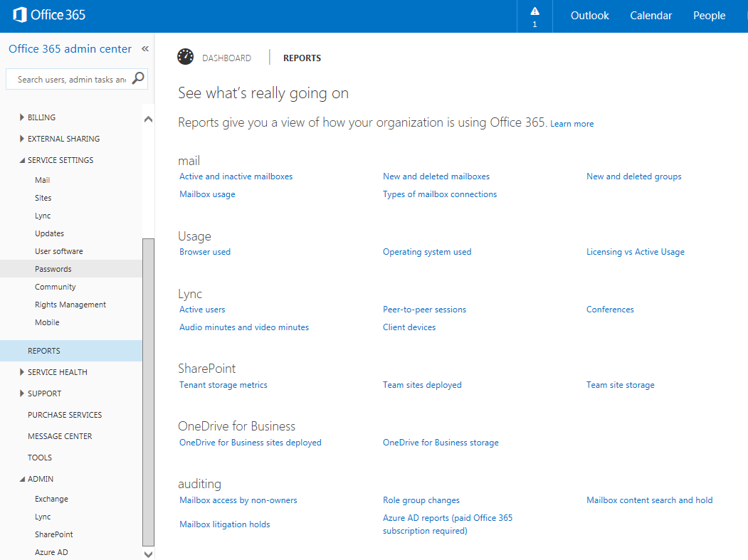The height and width of the screenshot is (560, 748).
Task: Open Types of mailbox connections report
Action: tap(439, 194)
